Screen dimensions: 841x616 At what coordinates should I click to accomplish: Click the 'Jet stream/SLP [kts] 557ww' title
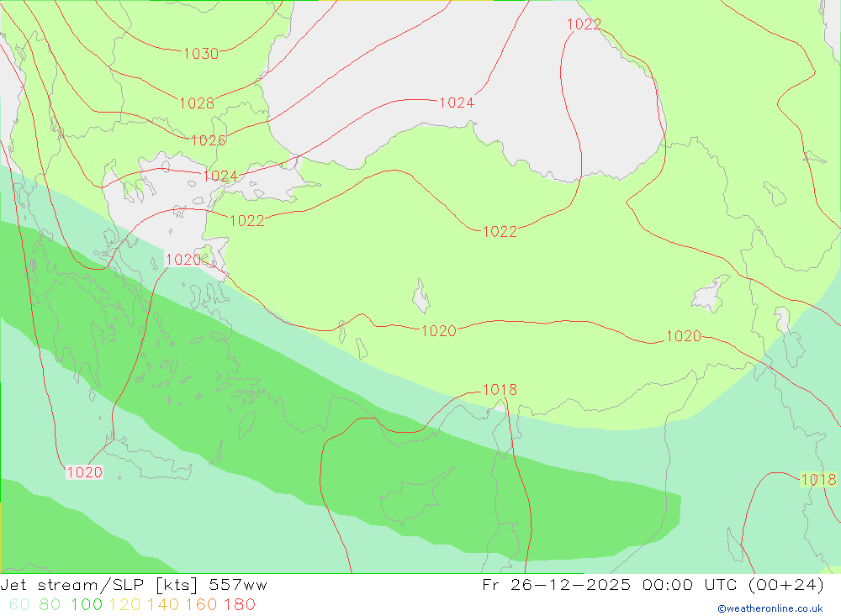click(x=134, y=585)
